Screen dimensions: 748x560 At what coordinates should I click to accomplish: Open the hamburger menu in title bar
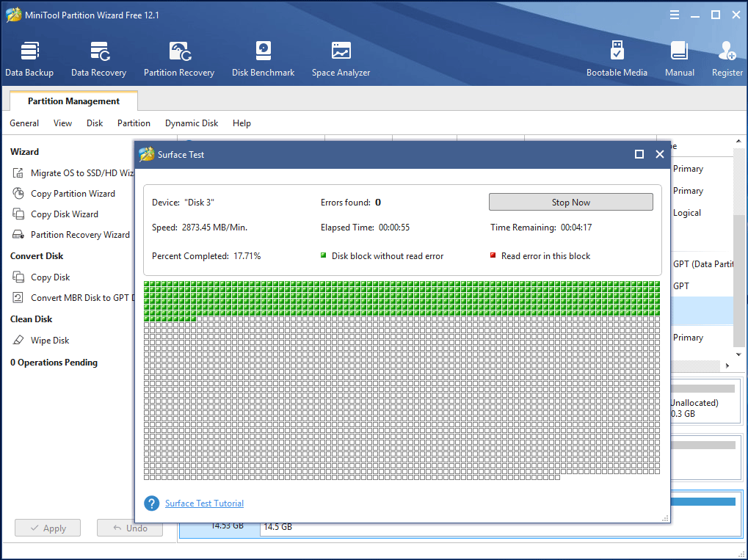point(675,15)
